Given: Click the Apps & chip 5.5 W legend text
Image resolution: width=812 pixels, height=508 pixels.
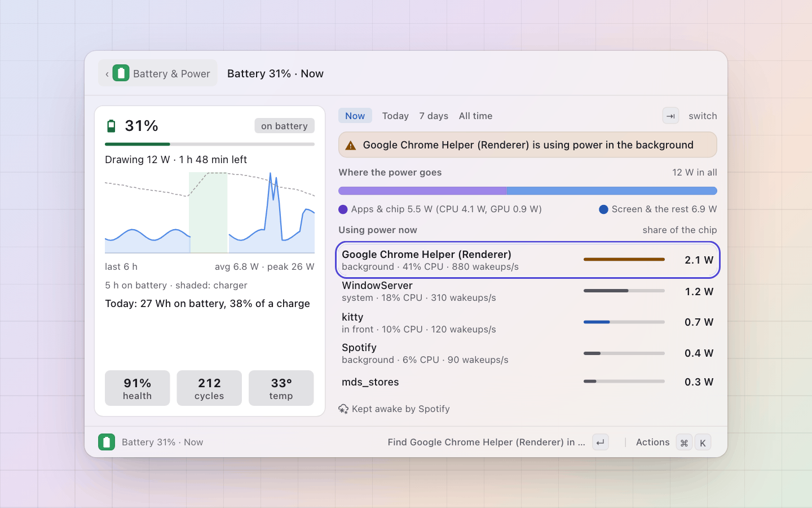Looking at the screenshot, I should [446, 209].
